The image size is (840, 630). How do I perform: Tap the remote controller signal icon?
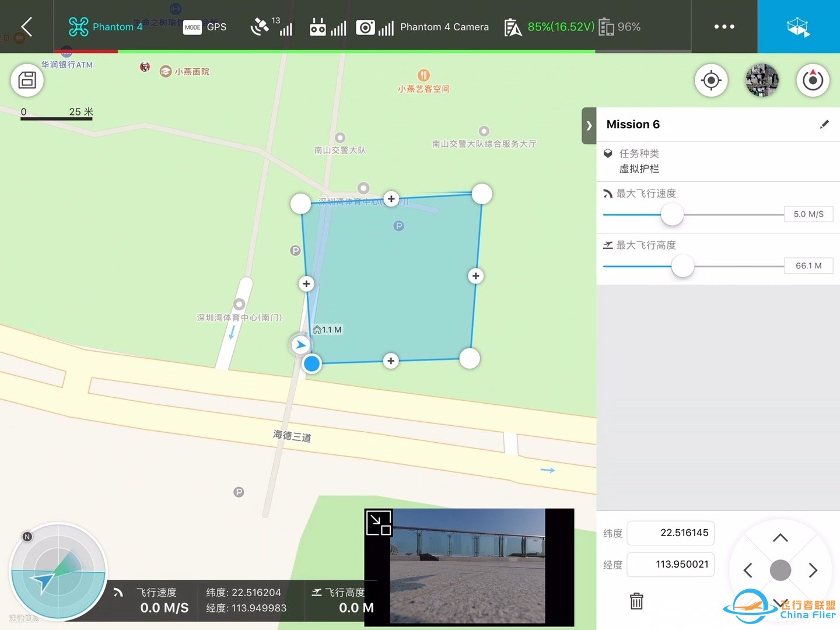pos(328,27)
